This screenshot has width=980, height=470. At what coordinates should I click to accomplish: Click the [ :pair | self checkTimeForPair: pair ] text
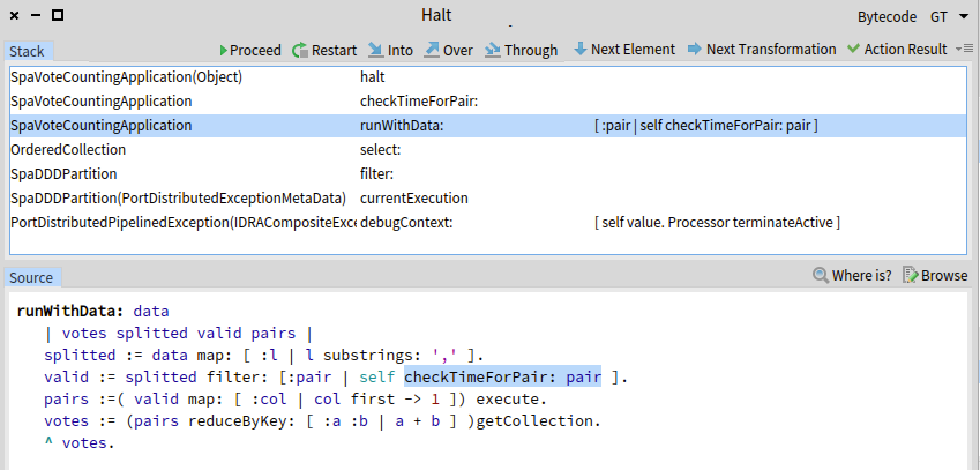point(706,125)
